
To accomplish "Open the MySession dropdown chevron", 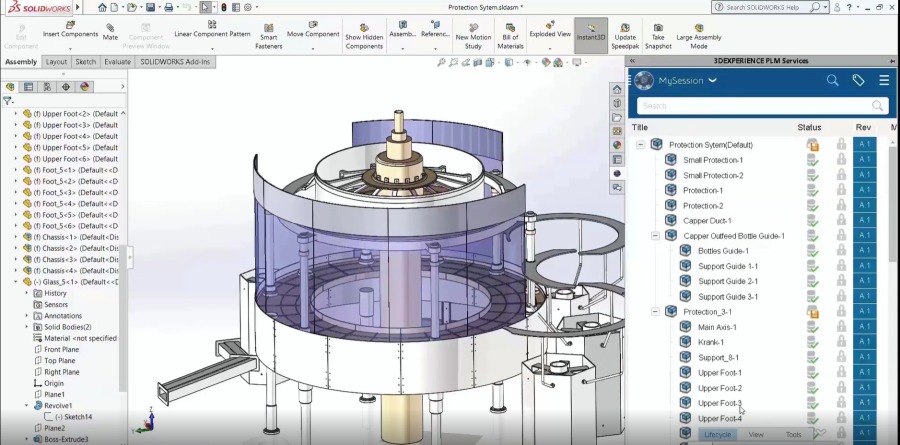I will pyautogui.click(x=713, y=80).
